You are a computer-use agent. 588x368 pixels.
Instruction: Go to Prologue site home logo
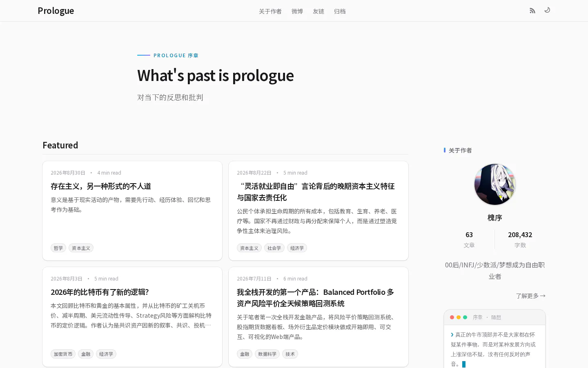(56, 11)
